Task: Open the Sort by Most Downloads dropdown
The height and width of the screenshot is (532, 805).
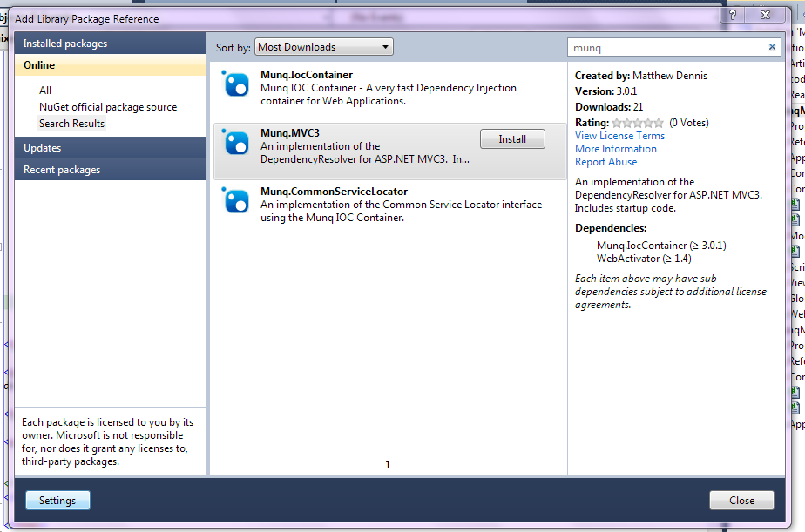Action: (x=324, y=47)
